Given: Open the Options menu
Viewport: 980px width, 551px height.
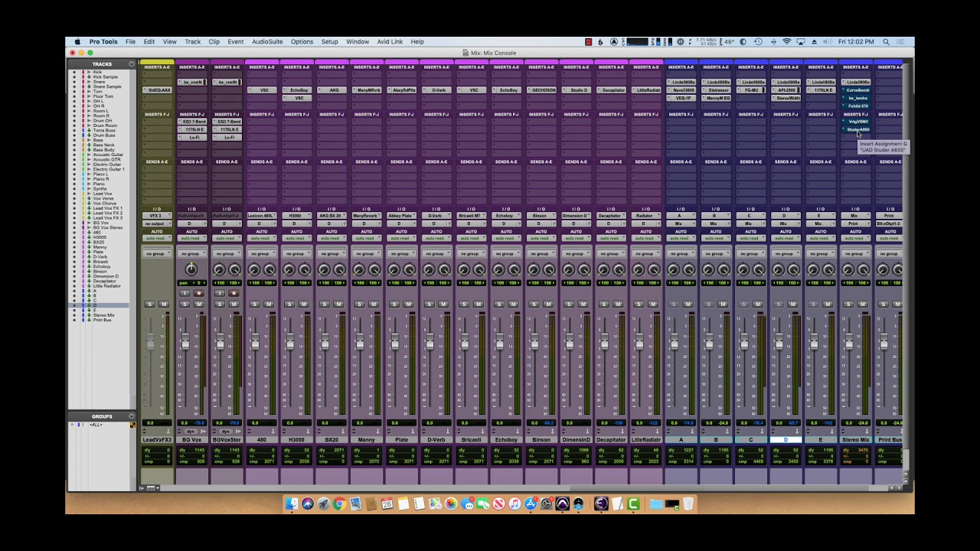Looking at the screenshot, I should pyautogui.click(x=302, y=42).
